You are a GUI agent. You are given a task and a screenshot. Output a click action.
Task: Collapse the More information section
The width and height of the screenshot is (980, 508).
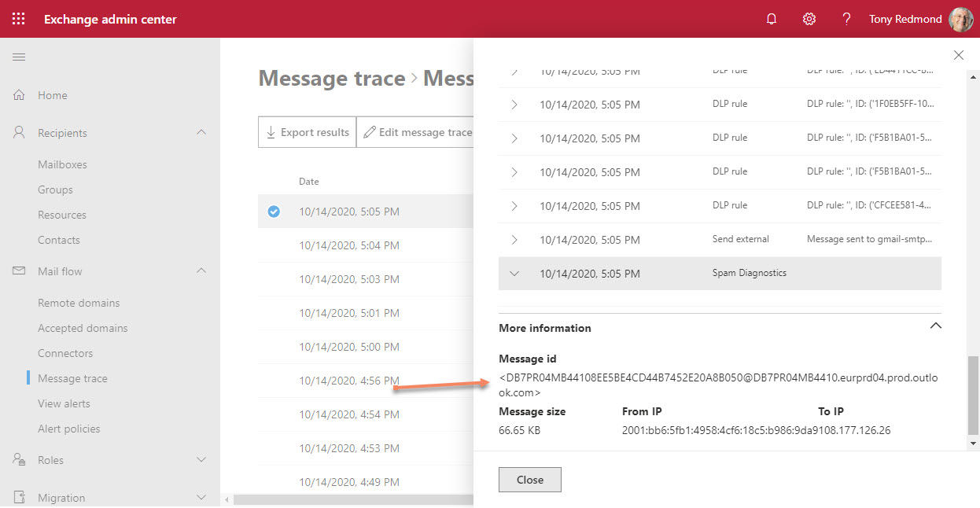click(x=935, y=326)
